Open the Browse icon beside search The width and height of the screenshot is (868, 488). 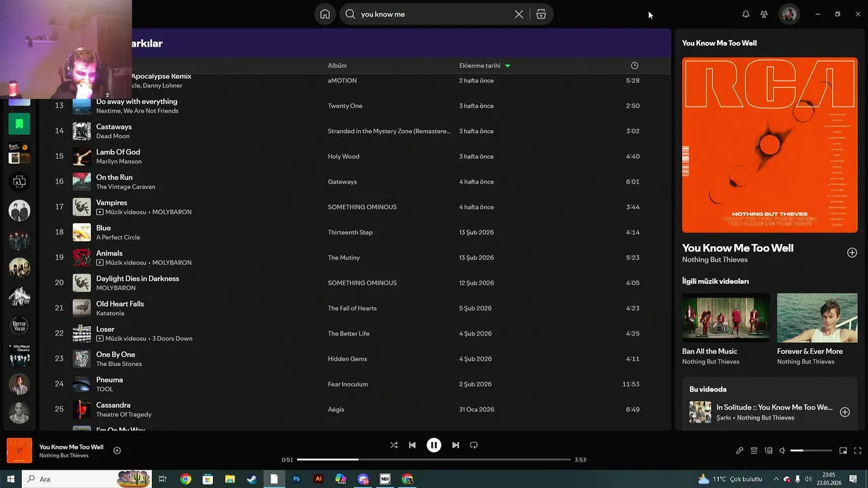541,14
